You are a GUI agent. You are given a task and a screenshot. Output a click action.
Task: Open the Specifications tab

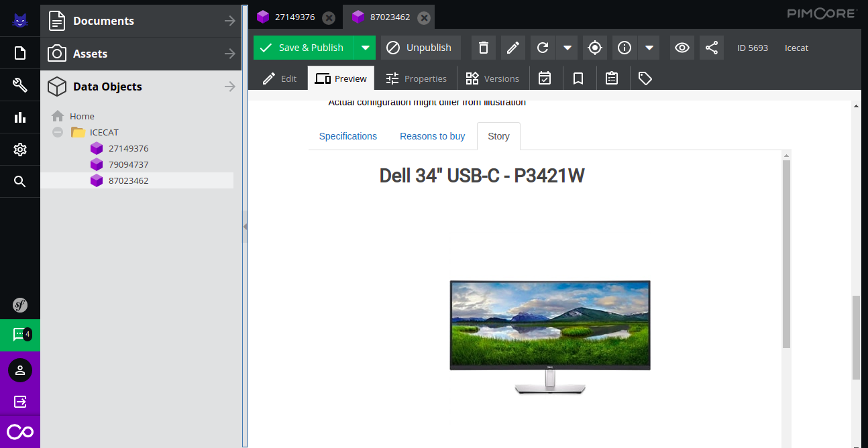click(348, 136)
